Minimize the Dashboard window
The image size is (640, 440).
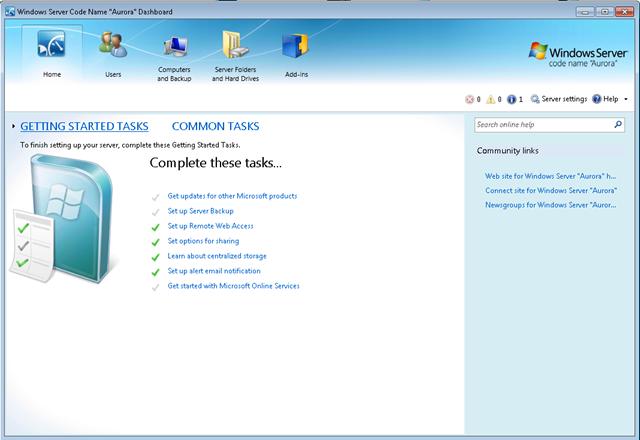point(585,11)
